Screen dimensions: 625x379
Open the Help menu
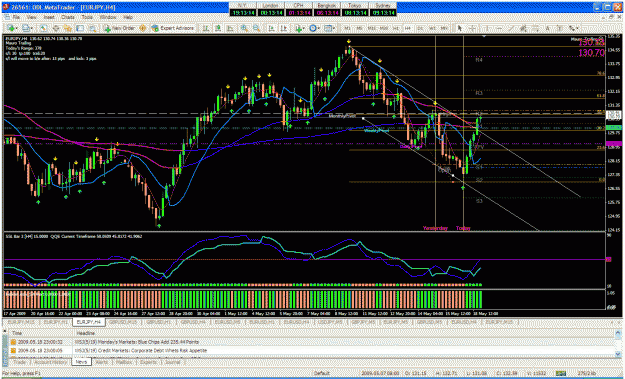pyautogui.click(x=128, y=17)
